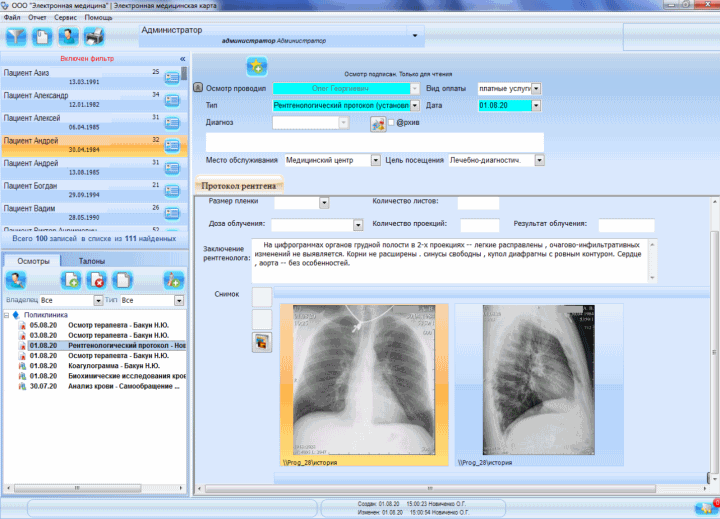Image resolution: width=720 pixels, height=519 pixels.
Task: Open Администратор user dropdown arrow
Action: [415, 35]
